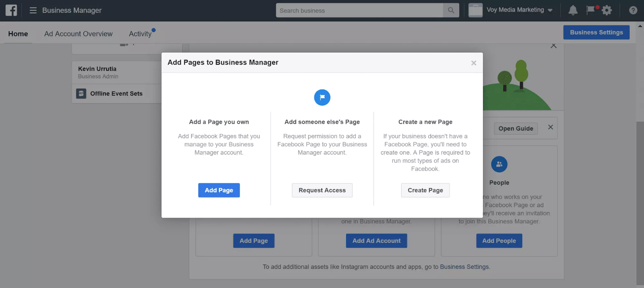Image resolution: width=644 pixels, height=288 pixels.
Task: Click the Offline Event Sets icon
Action: pyautogui.click(x=81, y=93)
